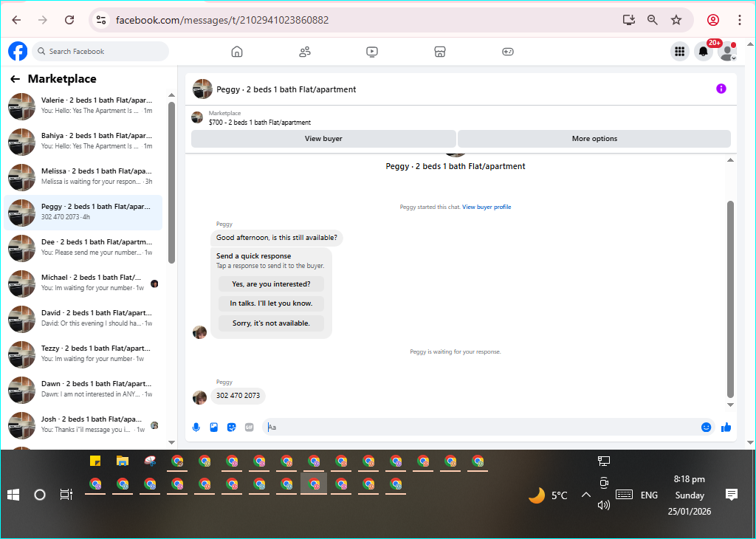This screenshot has height=539, width=756.
Task: Open conversation information purple icon
Action: click(721, 89)
